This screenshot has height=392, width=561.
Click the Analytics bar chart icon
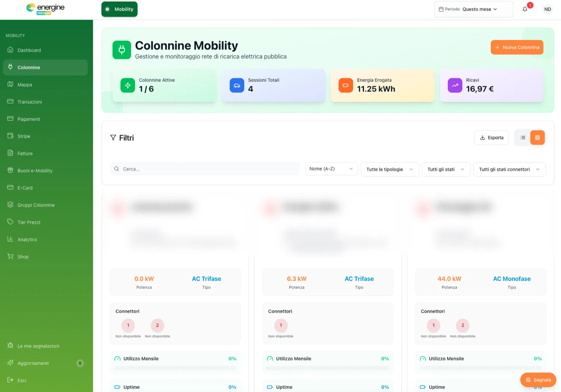[x=10, y=239]
